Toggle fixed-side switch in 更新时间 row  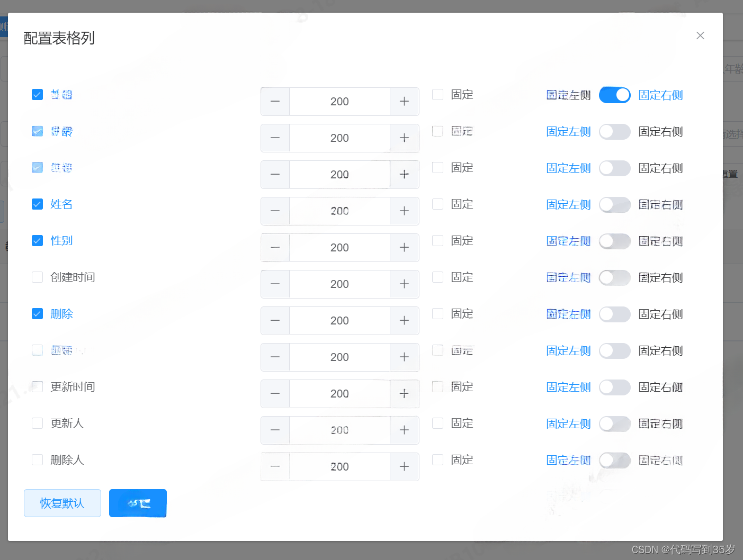coord(615,387)
